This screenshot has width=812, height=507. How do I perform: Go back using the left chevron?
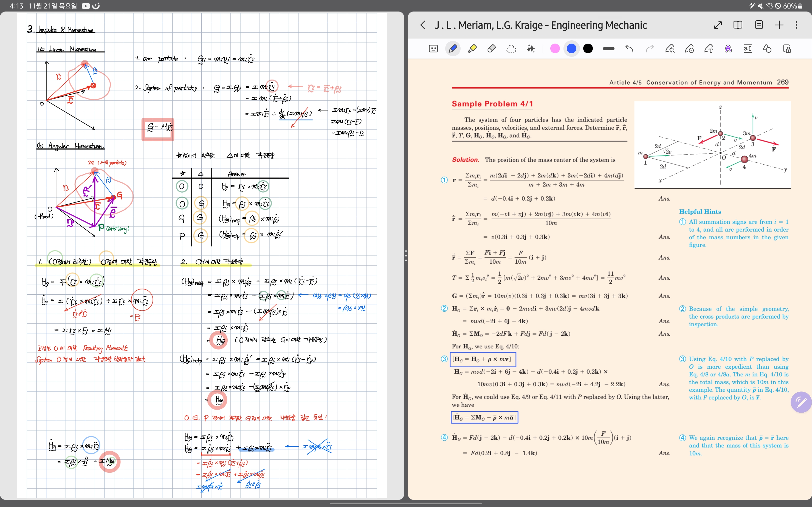coord(423,25)
